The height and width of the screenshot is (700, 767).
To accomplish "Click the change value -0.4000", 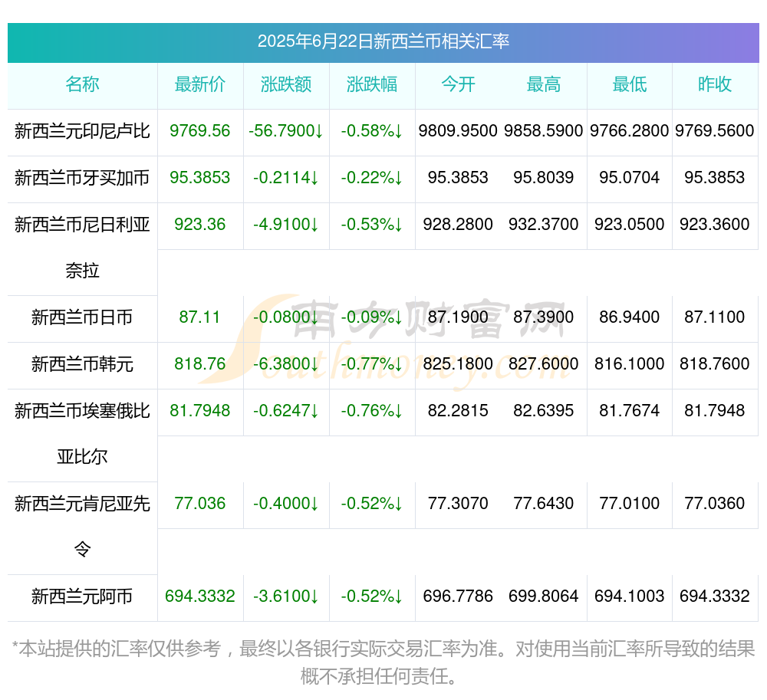I will tap(286, 504).
